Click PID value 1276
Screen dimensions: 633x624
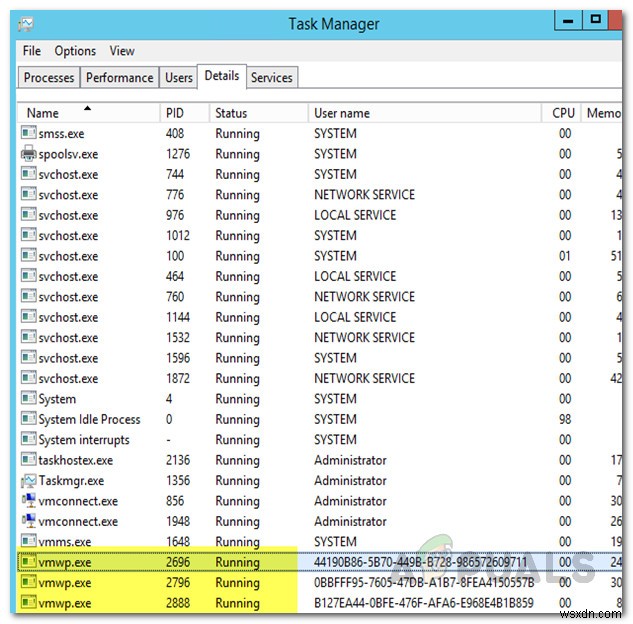coord(178,154)
